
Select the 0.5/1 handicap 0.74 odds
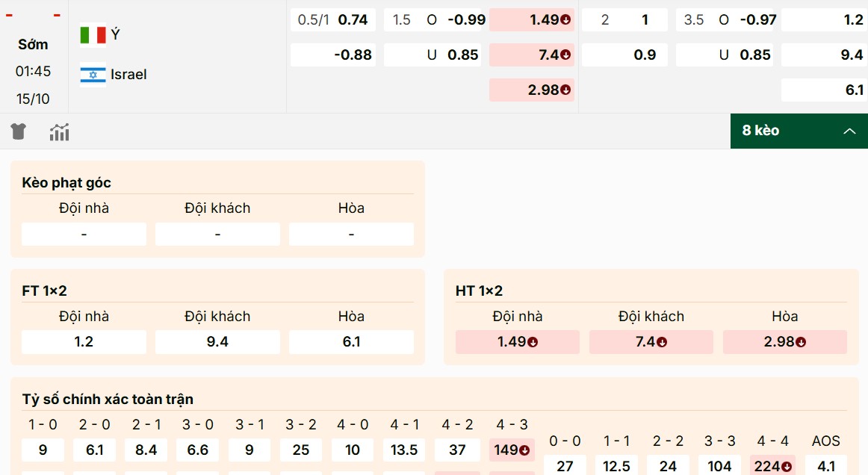coord(332,19)
